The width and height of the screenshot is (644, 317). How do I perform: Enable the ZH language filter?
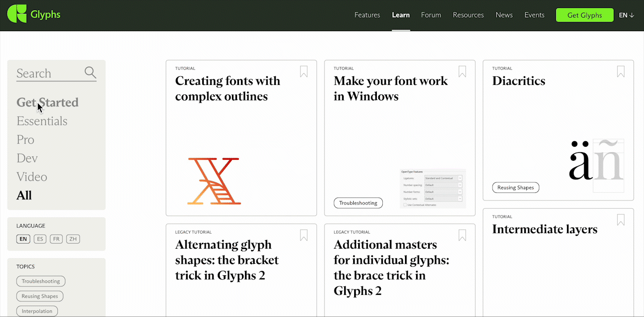coord(73,239)
